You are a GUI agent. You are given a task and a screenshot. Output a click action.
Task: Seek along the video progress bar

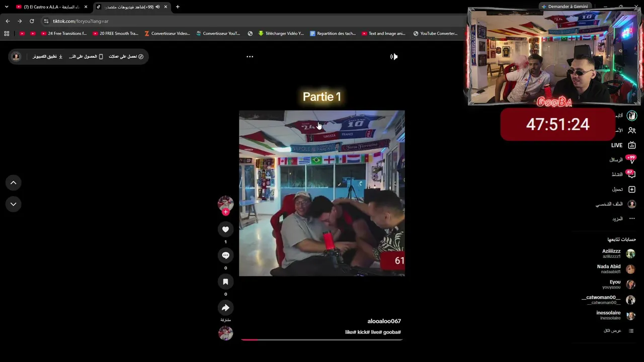pyautogui.click(x=321, y=340)
